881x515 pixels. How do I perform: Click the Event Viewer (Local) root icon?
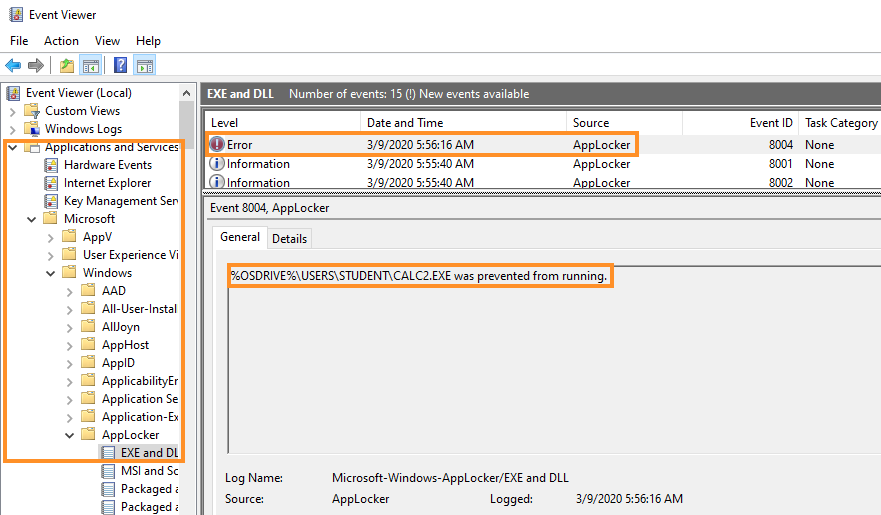(13, 93)
